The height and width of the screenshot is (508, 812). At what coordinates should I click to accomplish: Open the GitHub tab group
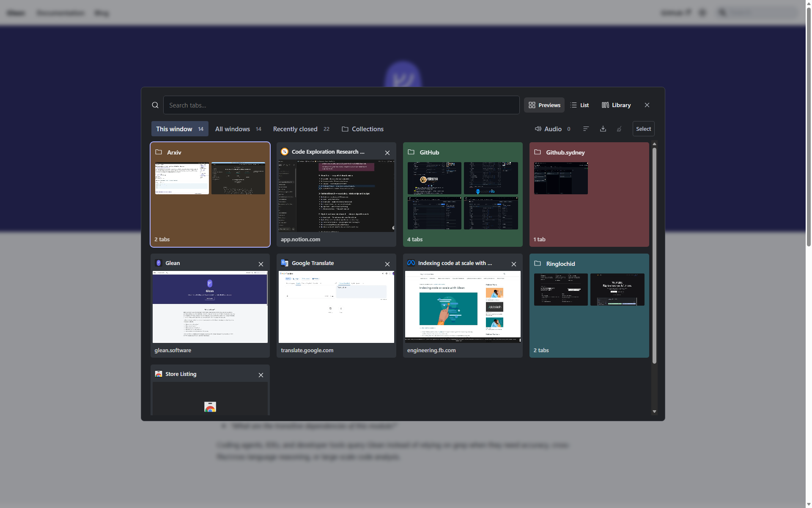(x=463, y=194)
